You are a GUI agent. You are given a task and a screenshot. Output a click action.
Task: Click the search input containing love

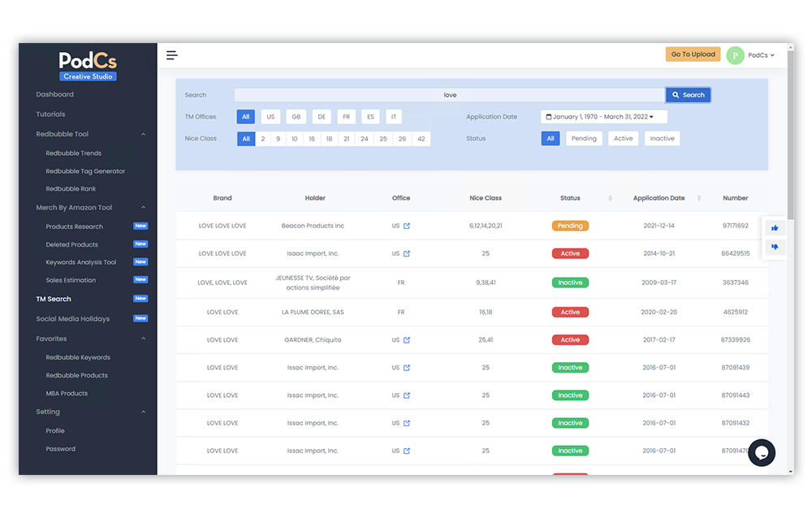tap(450, 95)
